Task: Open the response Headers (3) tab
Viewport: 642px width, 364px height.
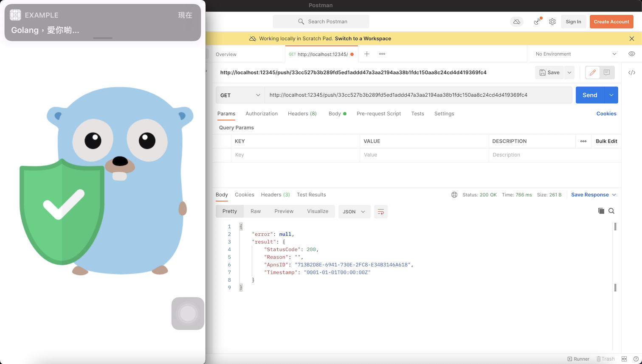Action: pyautogui.click(x=276, y=195)
